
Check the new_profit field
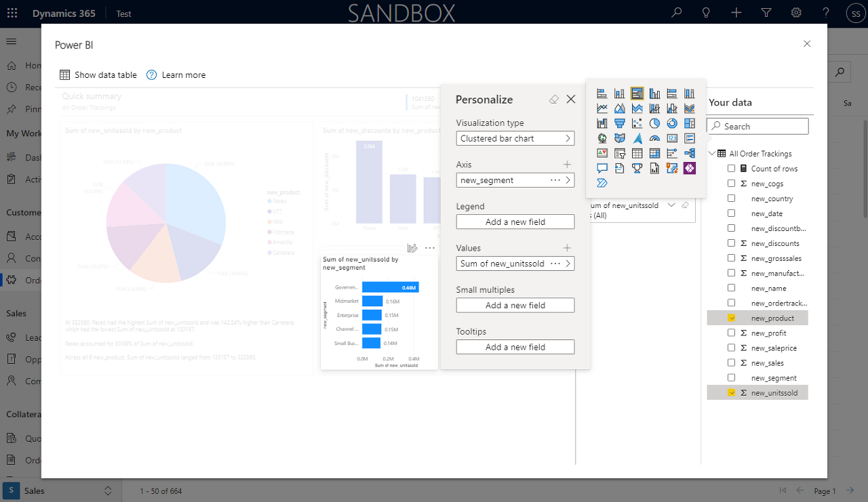pyautogui.click(x=731, y=333)
